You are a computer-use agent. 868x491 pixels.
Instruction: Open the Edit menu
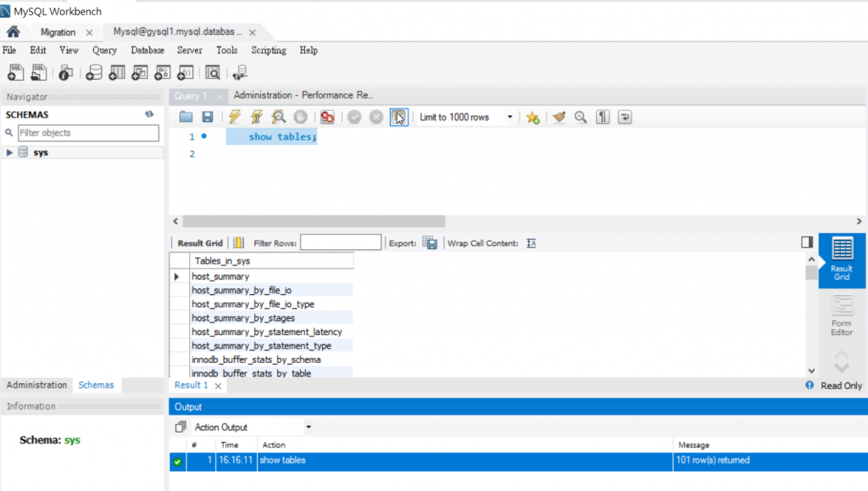[37, 50]
